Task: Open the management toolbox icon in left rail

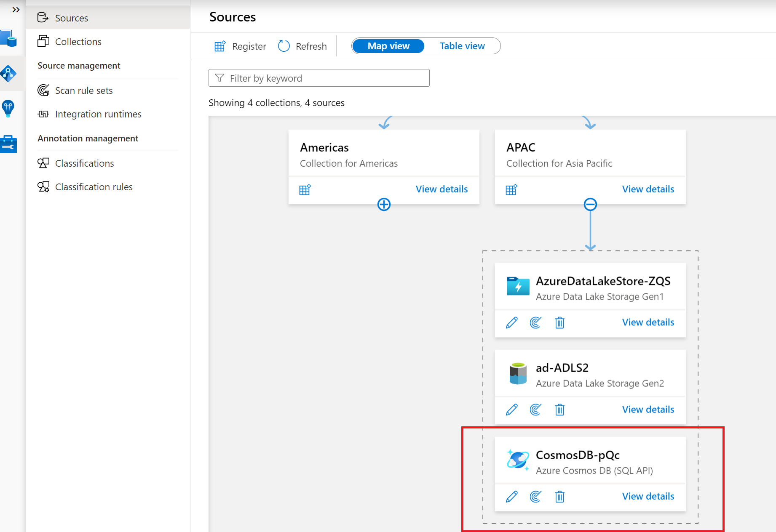Action: coord(8,144)
